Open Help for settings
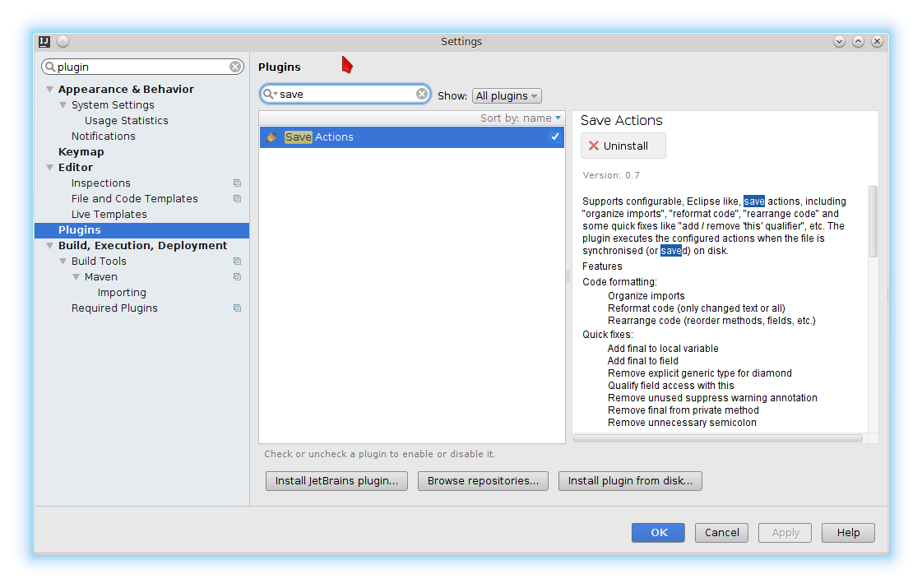This screenshot has height=588, width=922. point(848,533)
